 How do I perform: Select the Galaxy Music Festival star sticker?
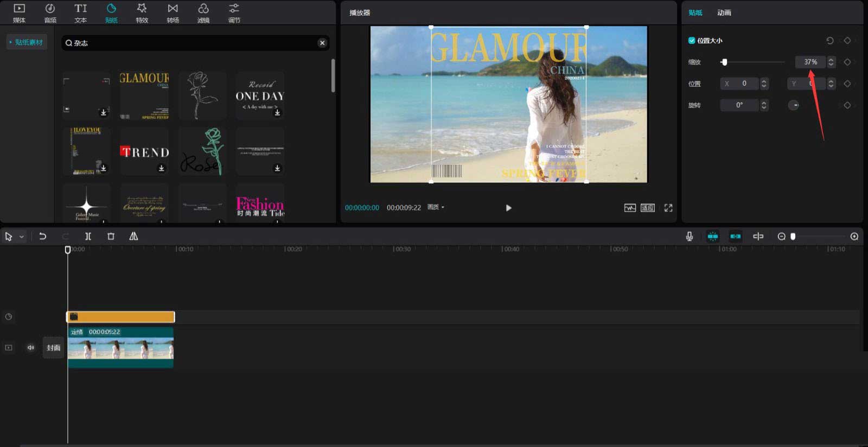86,203
